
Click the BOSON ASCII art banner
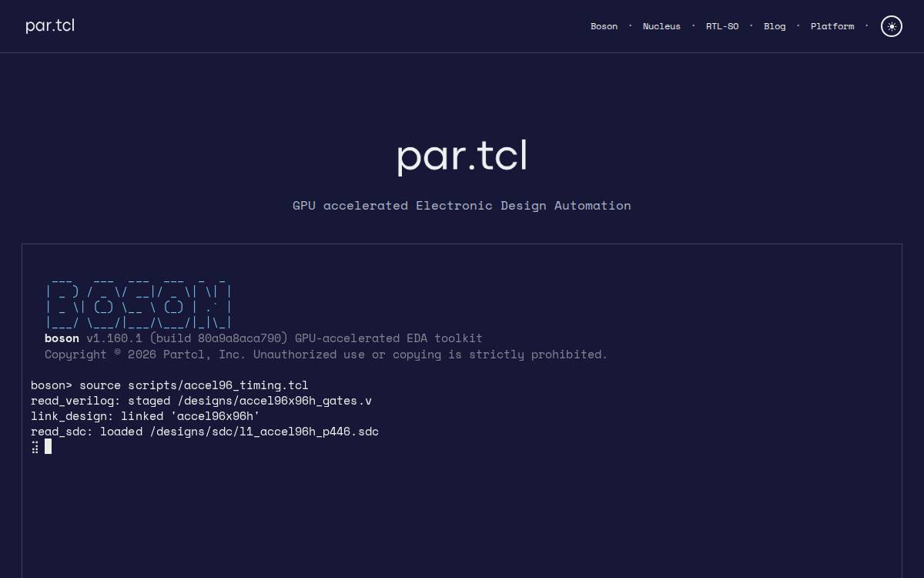pos(139,304)
